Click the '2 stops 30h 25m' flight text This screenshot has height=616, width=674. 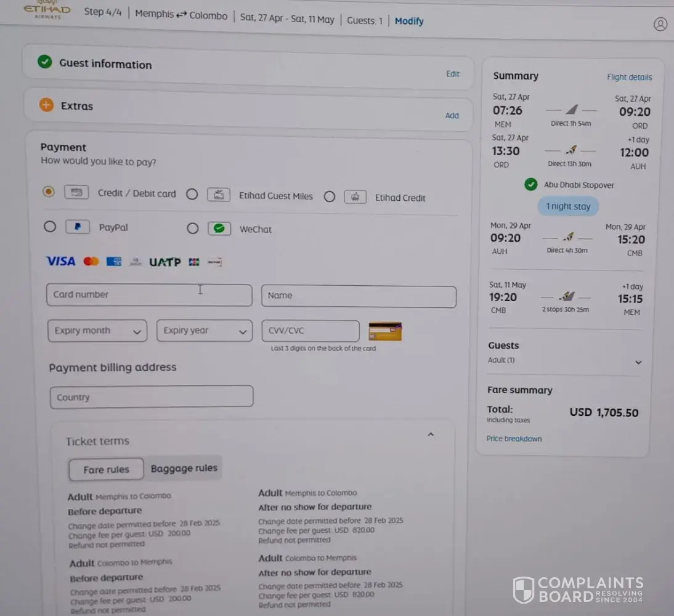[x=565, y=309]
